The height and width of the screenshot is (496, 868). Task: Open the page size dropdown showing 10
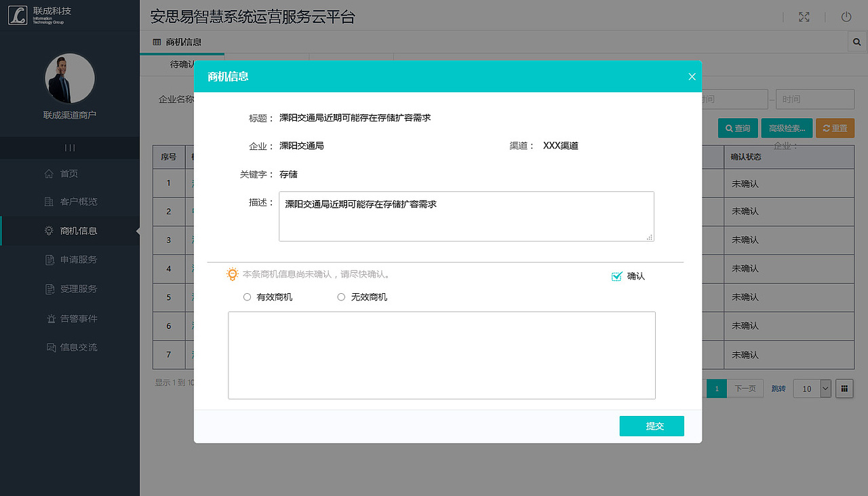812,388
